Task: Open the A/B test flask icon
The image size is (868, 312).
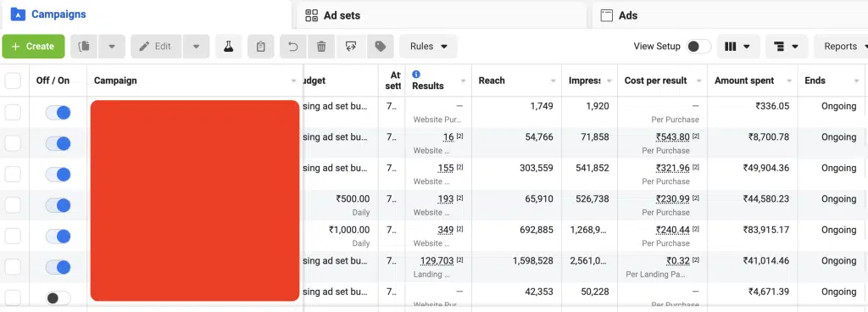Action: pyautogui.click(x=228, y=47)
